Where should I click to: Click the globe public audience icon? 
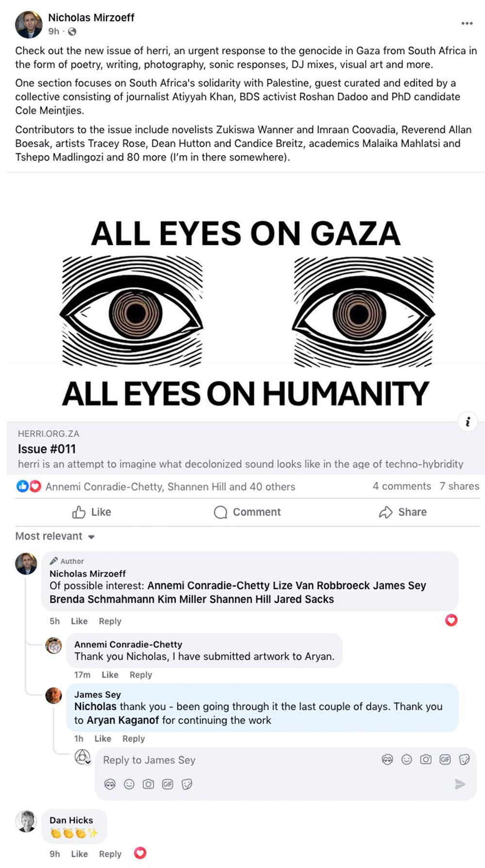72,32
